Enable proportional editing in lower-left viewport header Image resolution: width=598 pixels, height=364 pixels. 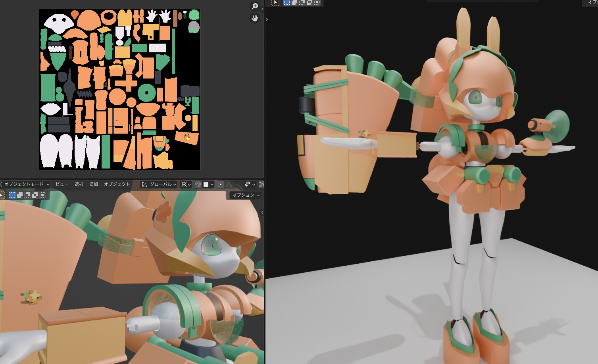(x=221, y=184)
